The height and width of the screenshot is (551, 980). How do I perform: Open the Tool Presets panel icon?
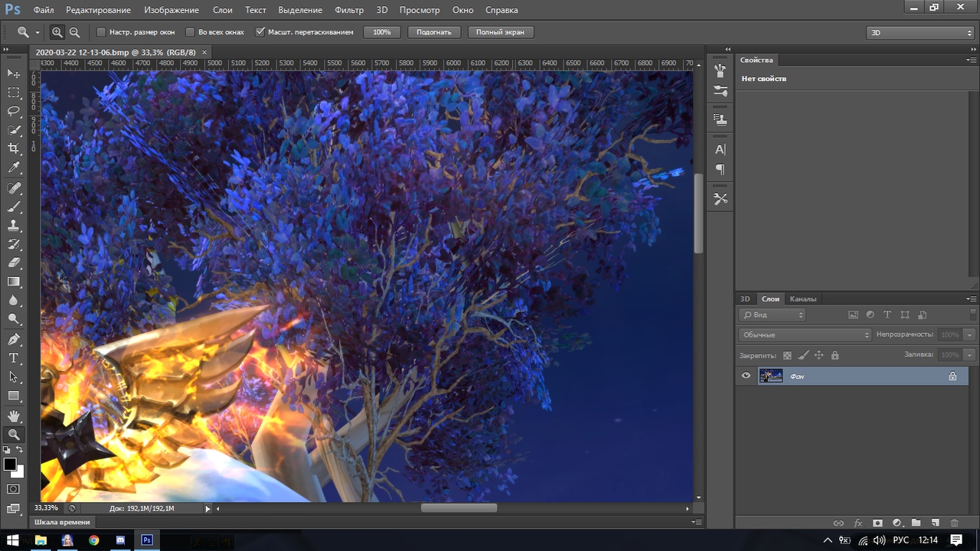click(x=720, y=199)
